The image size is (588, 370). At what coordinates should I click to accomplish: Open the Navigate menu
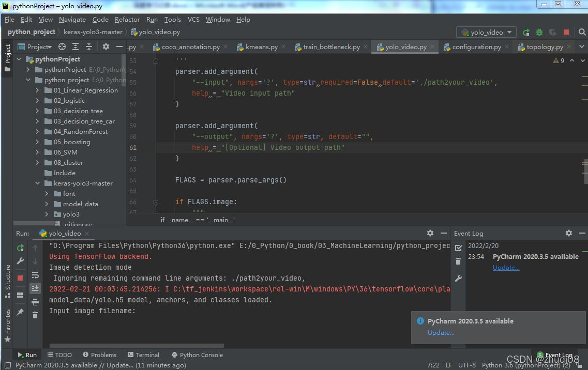click(x=72, y=20)
